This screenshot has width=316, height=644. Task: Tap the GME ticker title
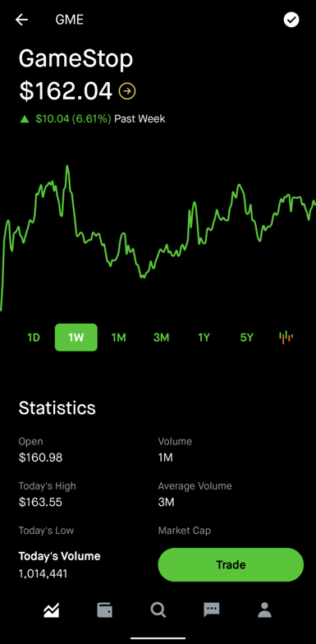coord(69,20)
